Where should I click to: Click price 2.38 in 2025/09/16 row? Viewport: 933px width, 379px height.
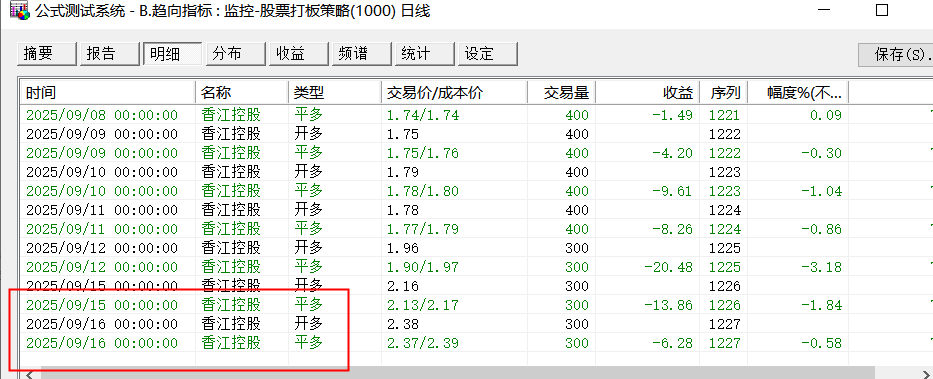tap(403, 325)
